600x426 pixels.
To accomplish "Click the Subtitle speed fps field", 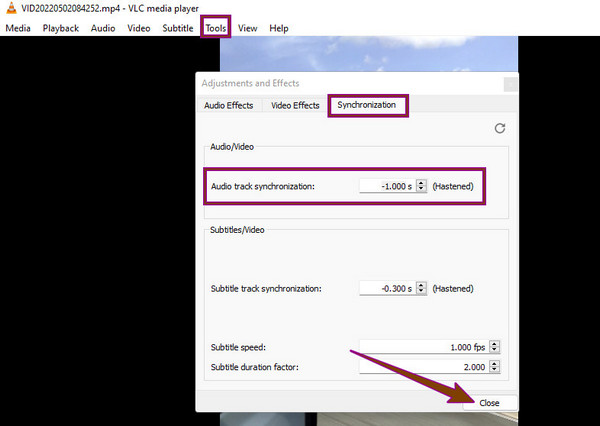I will pos(424,347).
